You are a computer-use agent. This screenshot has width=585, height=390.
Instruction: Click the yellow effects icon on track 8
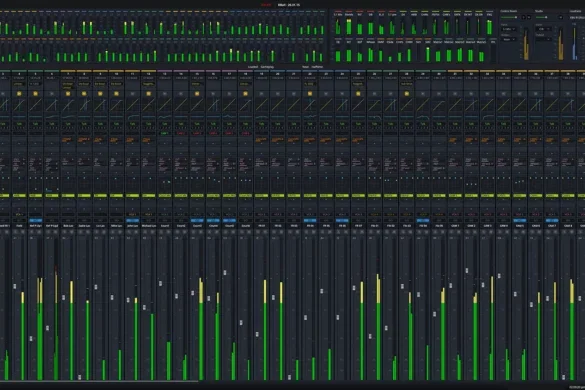coord(84,94)
